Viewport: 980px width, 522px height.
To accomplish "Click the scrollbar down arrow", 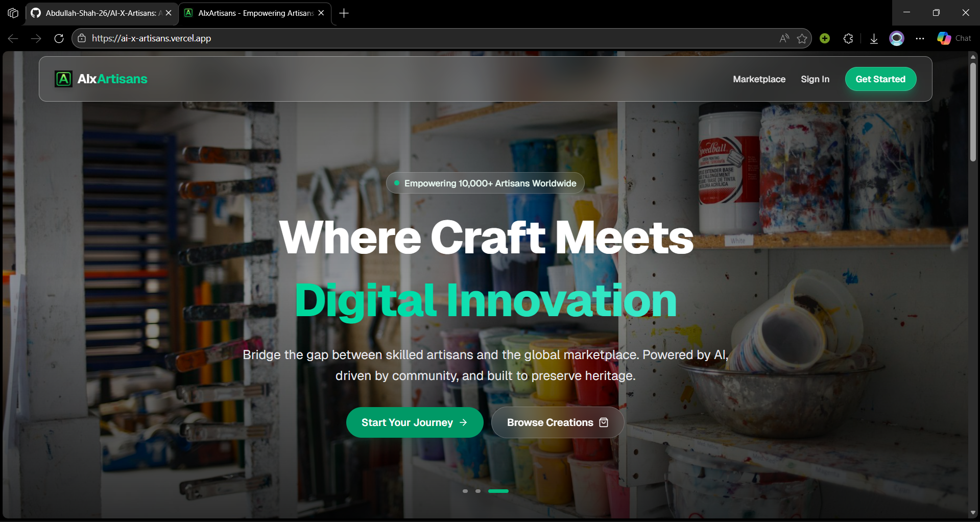I will pos(973,512).
